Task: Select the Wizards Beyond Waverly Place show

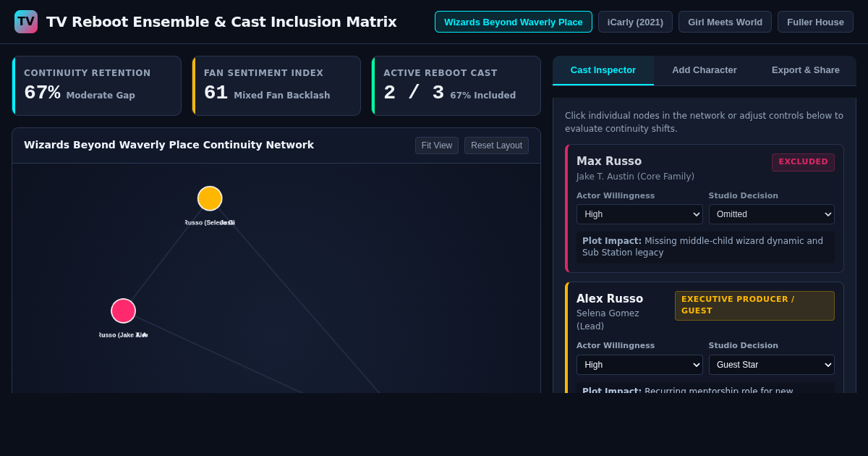Action: [514, 22]
